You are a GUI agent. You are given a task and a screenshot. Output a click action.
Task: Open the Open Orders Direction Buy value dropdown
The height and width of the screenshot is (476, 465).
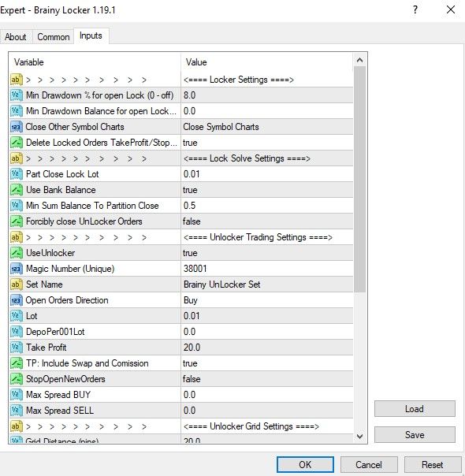[x=267, y=300]
